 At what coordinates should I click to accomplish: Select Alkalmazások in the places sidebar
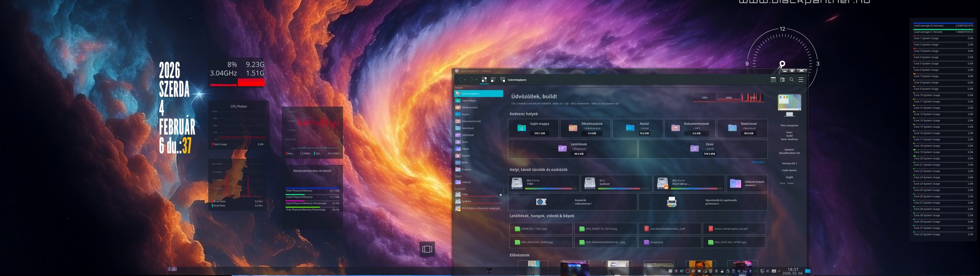479,107
